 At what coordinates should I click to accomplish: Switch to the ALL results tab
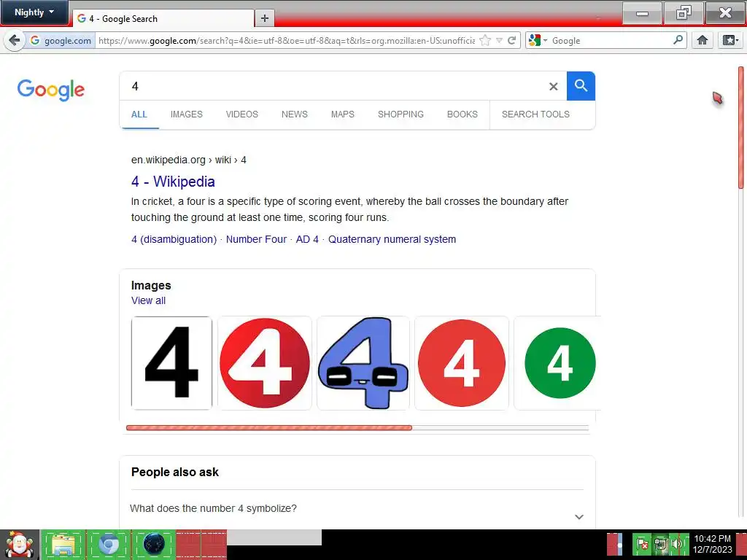(139, 114)
